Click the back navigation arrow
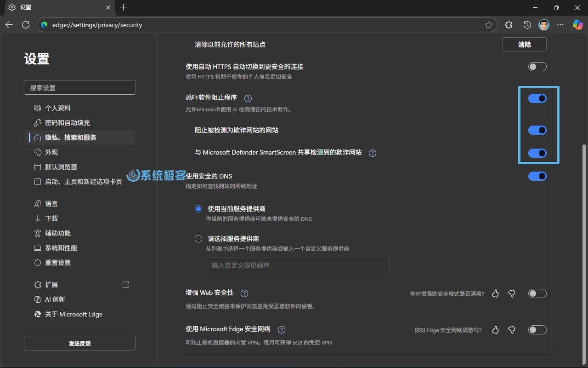588x368 pixels. (9, 25)
